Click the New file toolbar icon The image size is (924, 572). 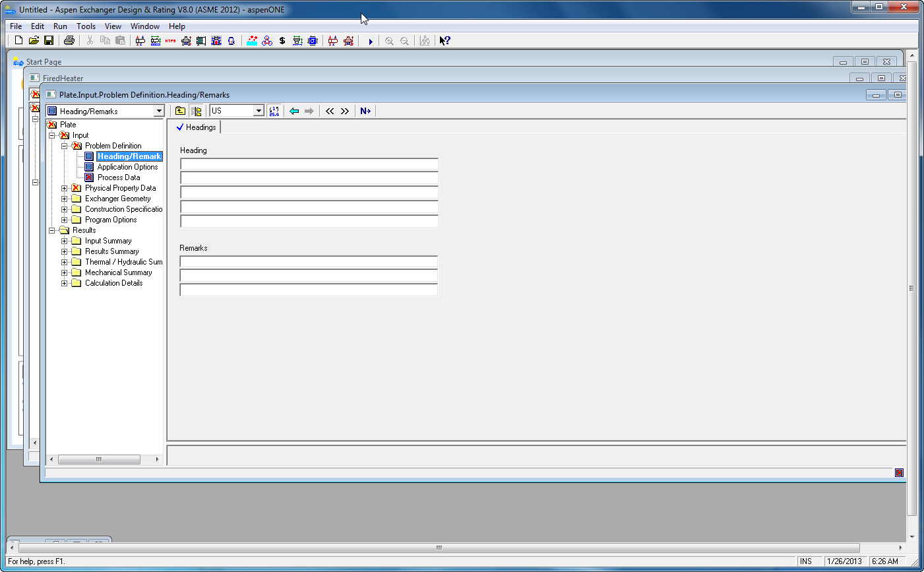[x=18, y=40]
